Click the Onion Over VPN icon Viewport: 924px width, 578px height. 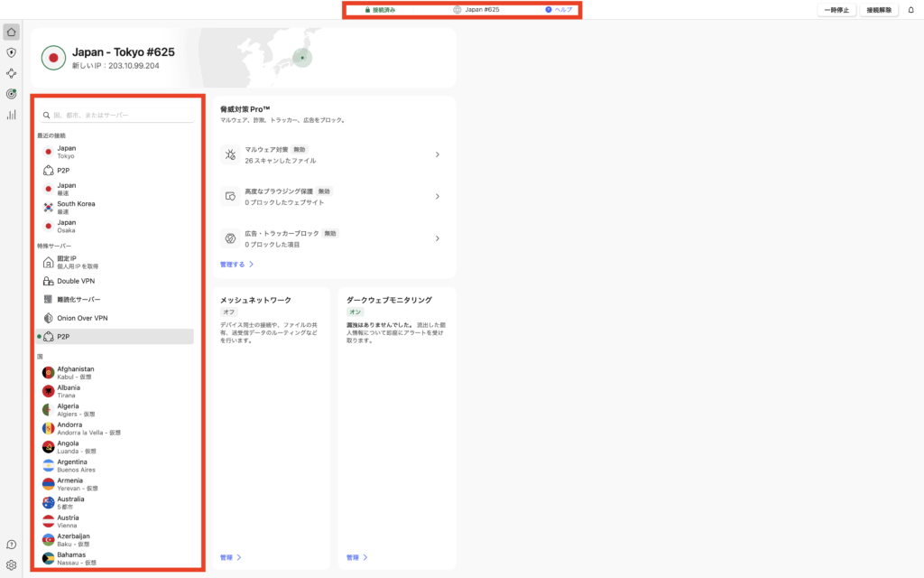pyautogui.click(x=49, y=318)
